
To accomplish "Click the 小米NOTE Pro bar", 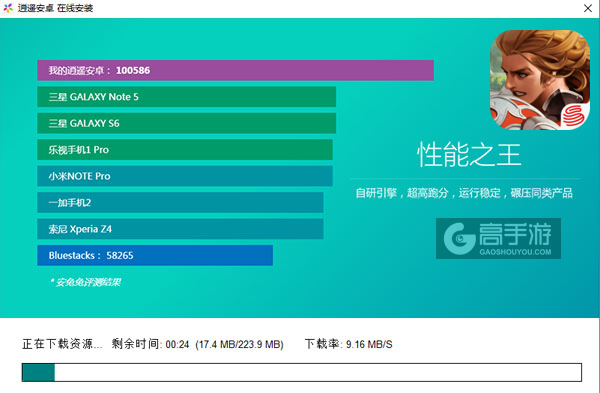I will pyautogui.click(x=185, y=176).
